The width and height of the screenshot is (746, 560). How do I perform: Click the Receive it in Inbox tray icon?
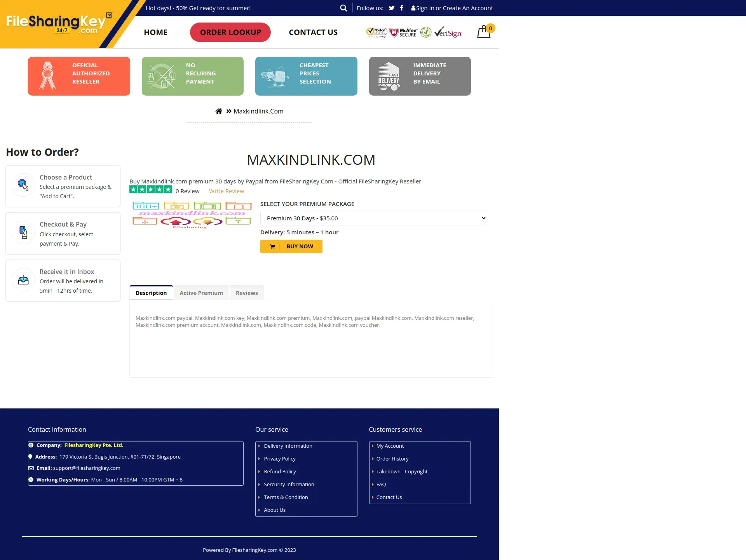click(x=23, y=280)
